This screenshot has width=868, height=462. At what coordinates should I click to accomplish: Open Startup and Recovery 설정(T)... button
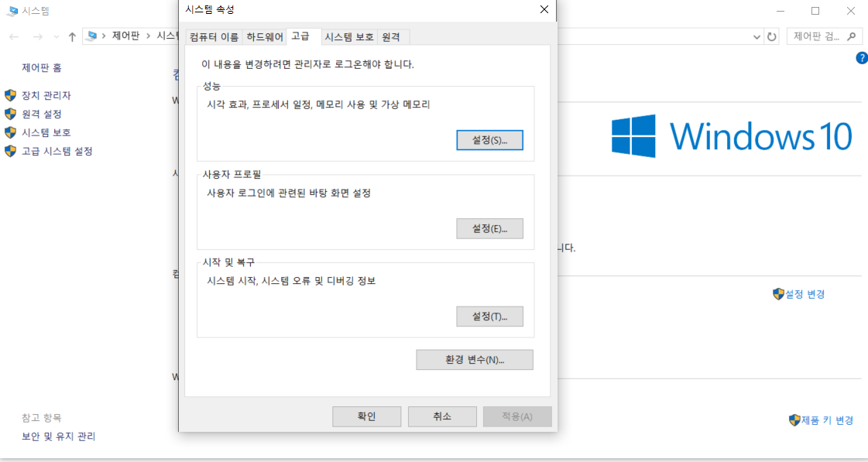[x=489, y=317]
